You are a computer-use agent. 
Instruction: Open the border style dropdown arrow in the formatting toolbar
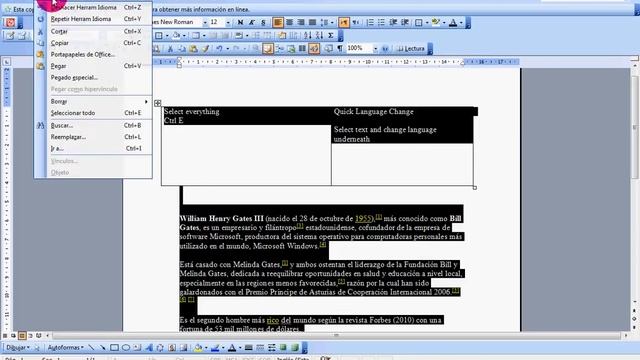tap(427, 22)
